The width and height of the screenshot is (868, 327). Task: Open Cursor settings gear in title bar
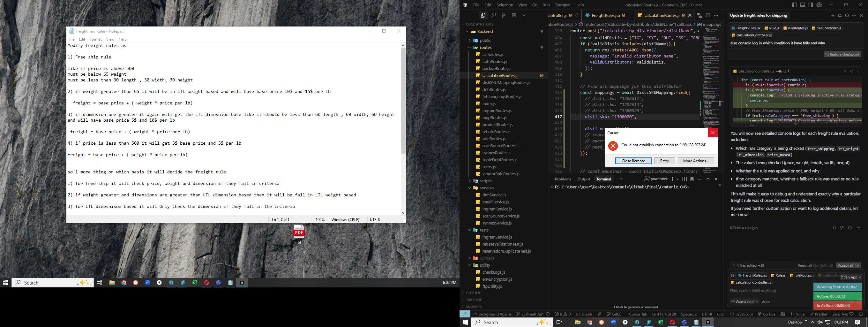819,5
